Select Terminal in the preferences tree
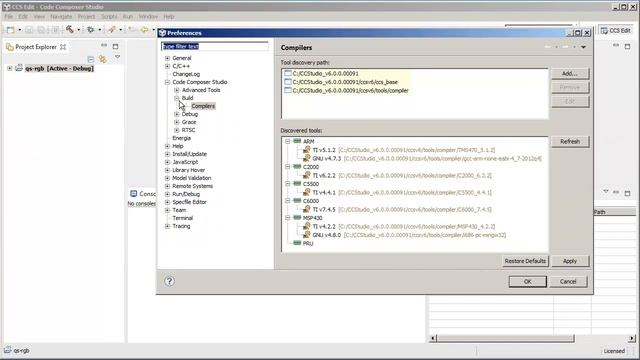 182,218
